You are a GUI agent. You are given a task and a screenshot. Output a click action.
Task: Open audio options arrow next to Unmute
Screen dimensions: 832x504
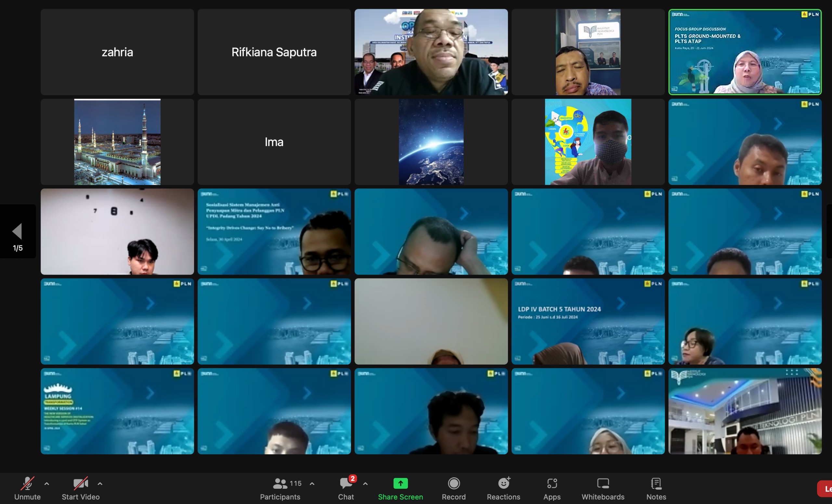(46, 484)
